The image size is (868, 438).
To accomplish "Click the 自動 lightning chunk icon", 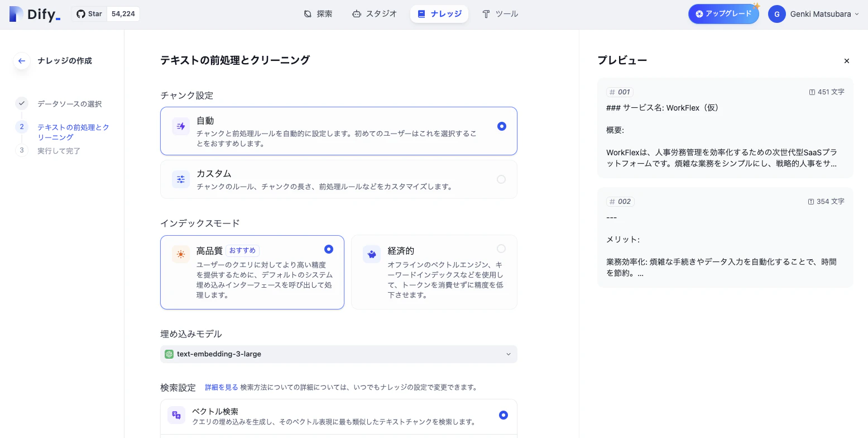I will click(181, 126).
